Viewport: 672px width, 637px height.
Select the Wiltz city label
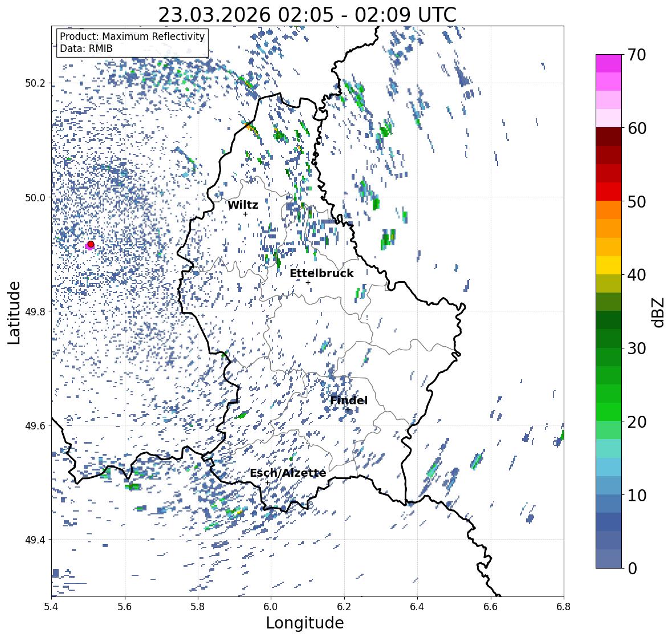[243, 205]
